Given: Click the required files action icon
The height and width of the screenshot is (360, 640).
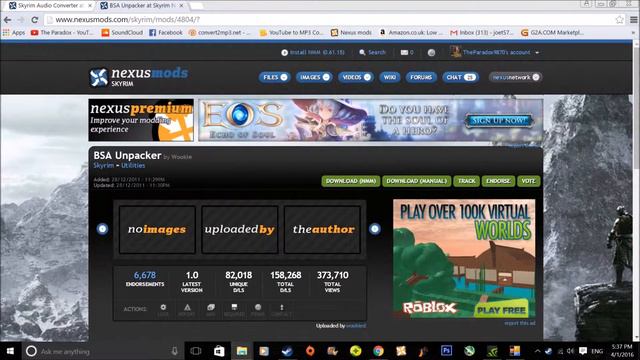Looking at the screenshot, I should [234, 307].
